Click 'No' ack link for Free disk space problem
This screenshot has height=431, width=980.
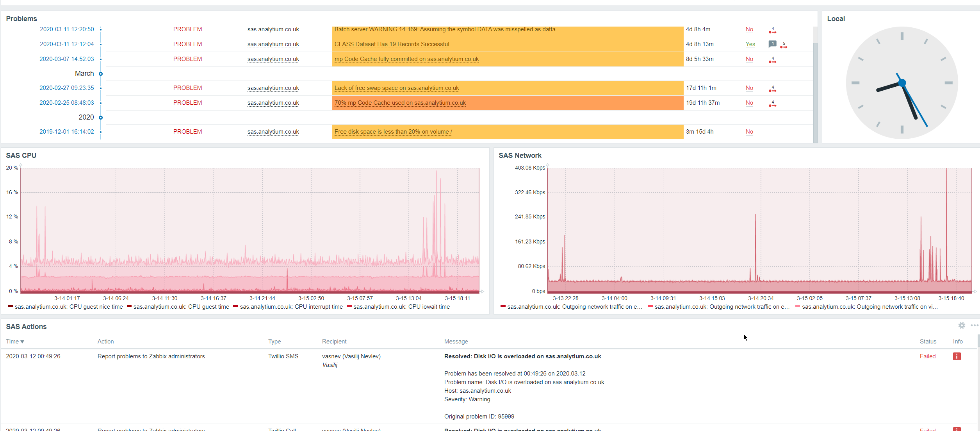click(x=749, y=132)
